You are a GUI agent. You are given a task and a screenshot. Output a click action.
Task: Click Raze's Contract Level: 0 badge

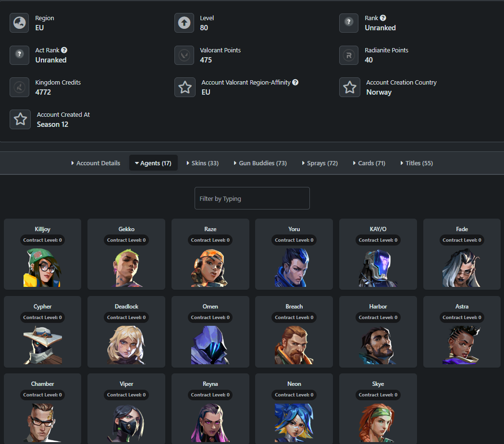[210, 240]
